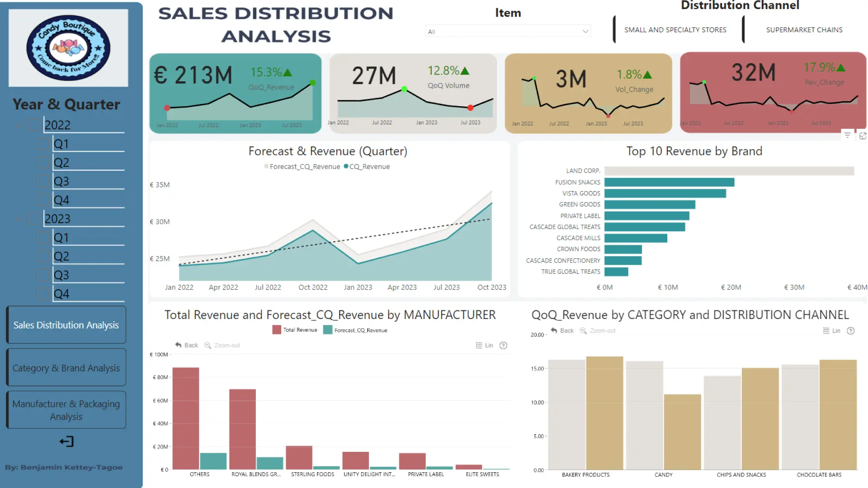Go to Manufacturer & Packaging Analysis page

click(66, 410)
